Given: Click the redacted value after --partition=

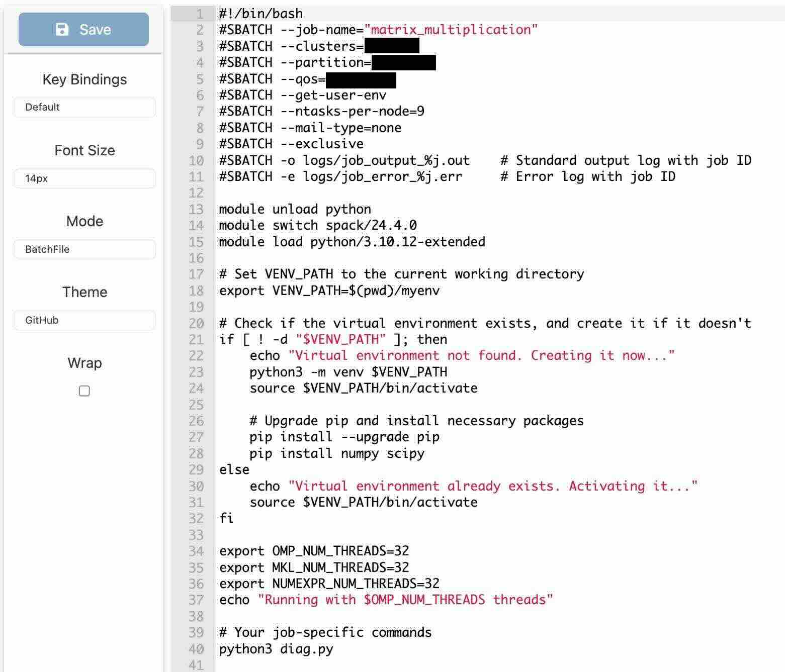Looking at the screenshot, I should (x=403, y=63).
